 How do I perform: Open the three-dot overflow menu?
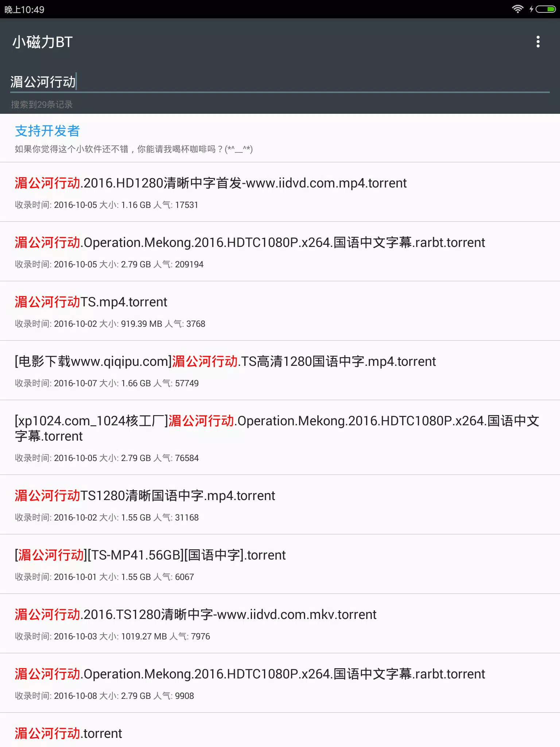click(x=538, y=42)
